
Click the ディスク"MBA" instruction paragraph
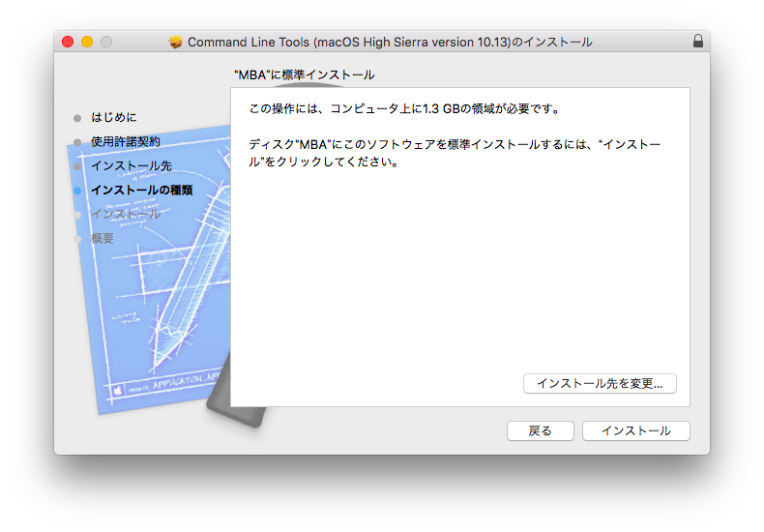(x=455, y=153)
